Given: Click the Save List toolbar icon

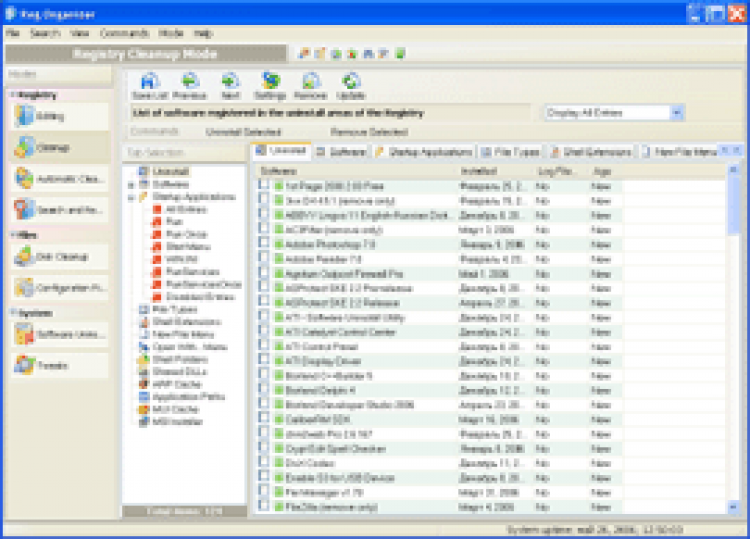Looking at the screenshot, I should pos(149,86).
